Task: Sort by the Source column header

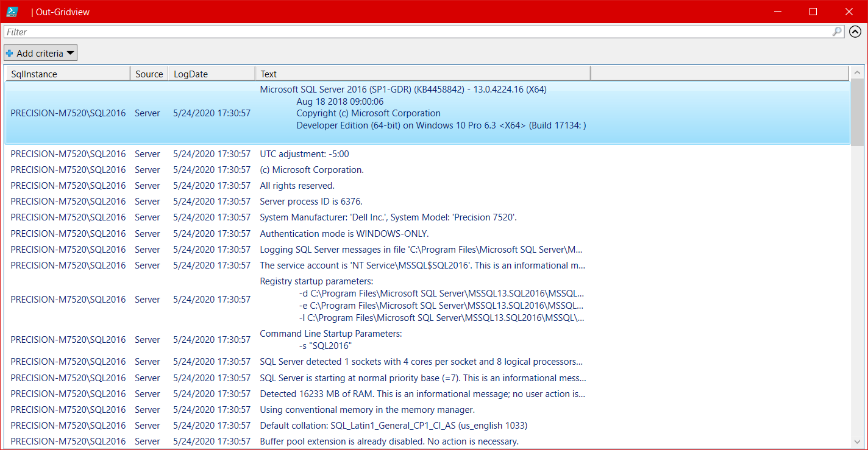Action: pos(149,74)
